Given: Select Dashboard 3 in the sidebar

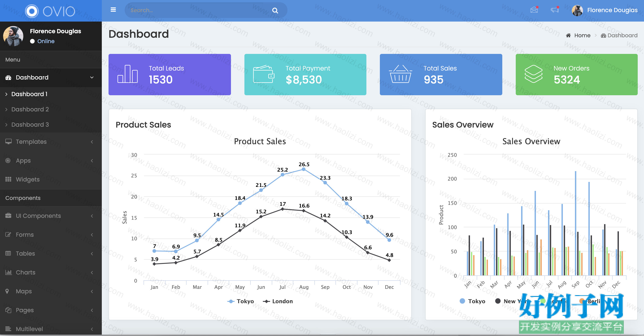Looking at the screenshot, I should (x=30, y=125).
